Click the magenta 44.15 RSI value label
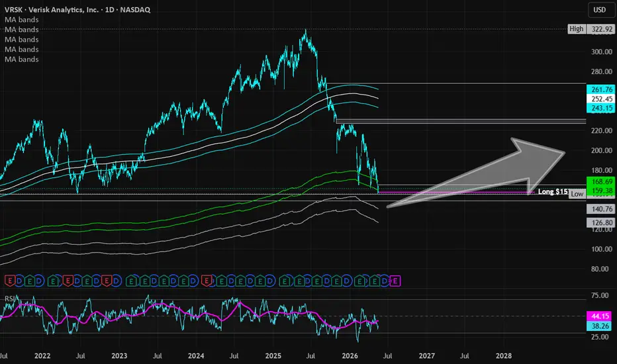617x364 pixels. click(600, 316)
